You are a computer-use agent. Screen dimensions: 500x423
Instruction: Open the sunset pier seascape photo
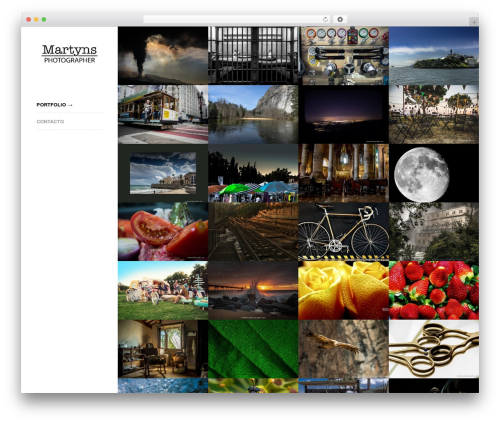point(253,290)
